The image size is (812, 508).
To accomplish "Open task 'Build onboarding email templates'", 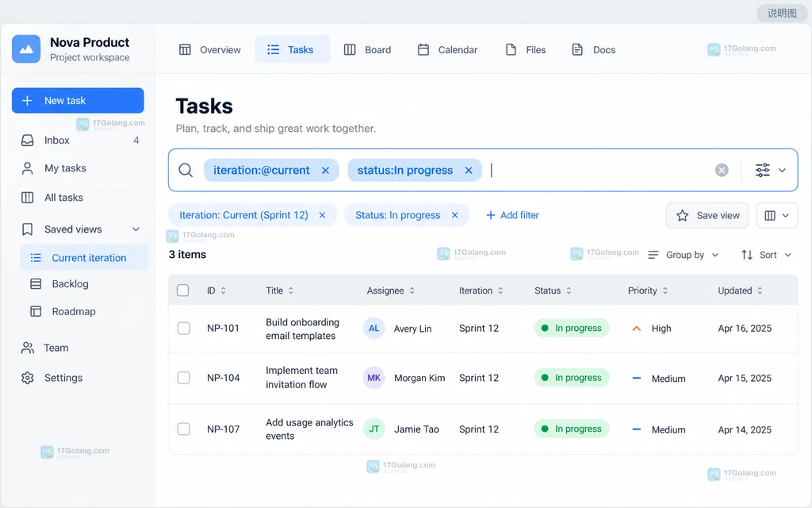I will click(302, 329).
